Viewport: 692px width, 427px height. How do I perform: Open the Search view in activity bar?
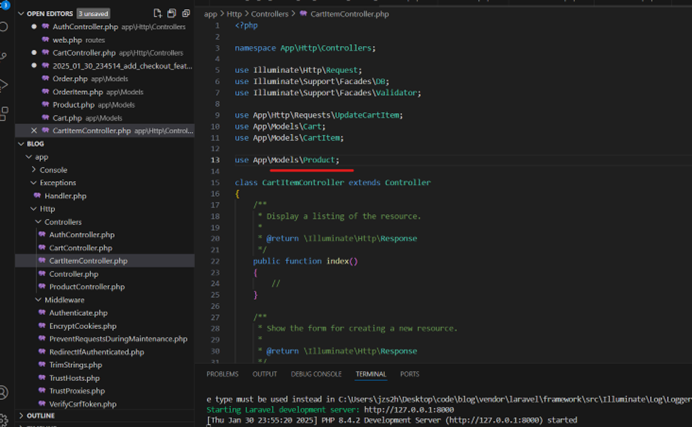click(5, 28)
